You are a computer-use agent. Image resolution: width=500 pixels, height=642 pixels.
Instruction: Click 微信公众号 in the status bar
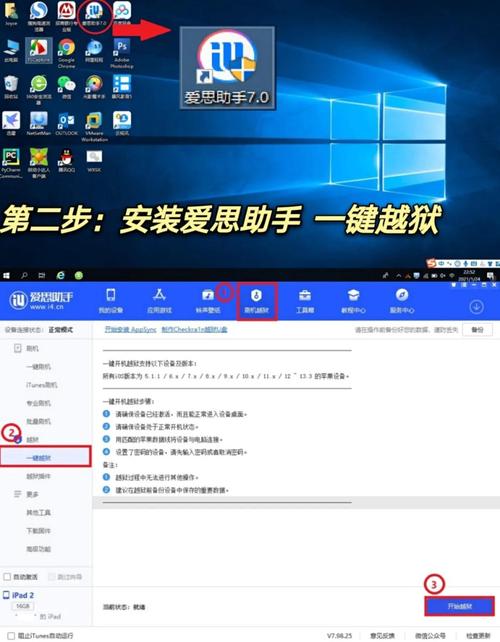click(x=430, y=636)
